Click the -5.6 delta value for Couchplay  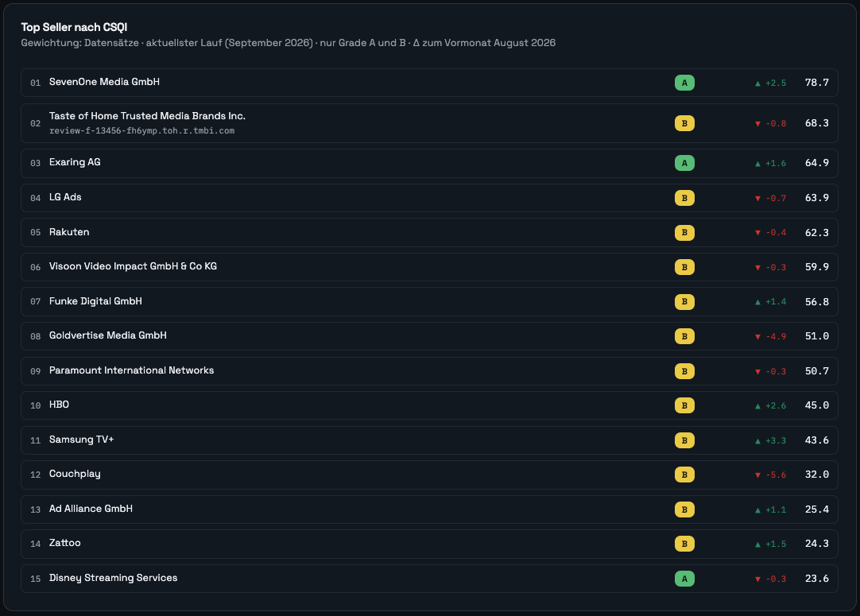point(776,475)
